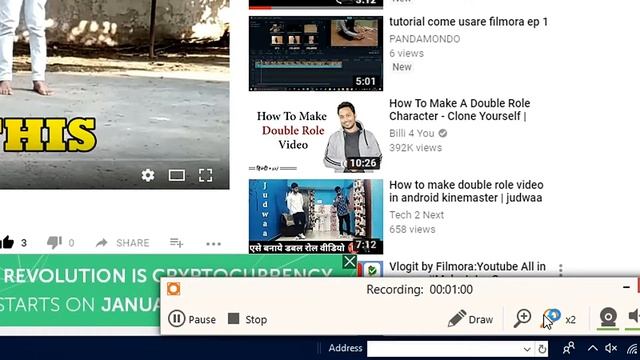Viewport: 640px width, 360px height.
Task: Like the video with thumbs up
Action: point(7,242)
